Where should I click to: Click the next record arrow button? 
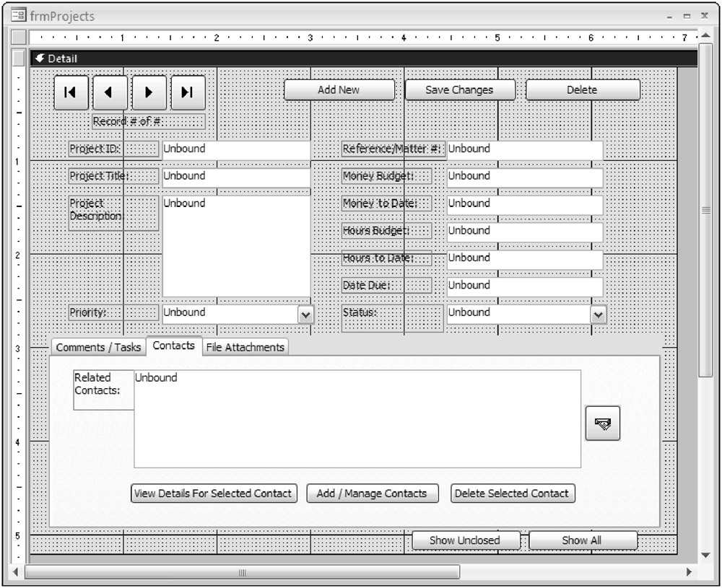[x=149, y=92]
